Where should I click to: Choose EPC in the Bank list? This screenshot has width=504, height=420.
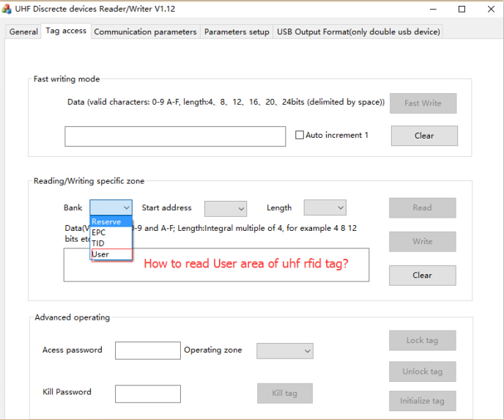(100, 232)
